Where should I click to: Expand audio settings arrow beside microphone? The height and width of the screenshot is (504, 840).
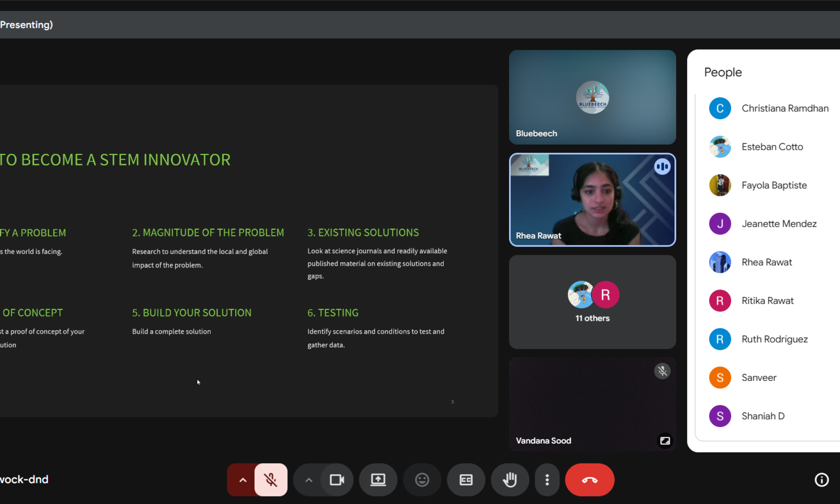point(242,480)
